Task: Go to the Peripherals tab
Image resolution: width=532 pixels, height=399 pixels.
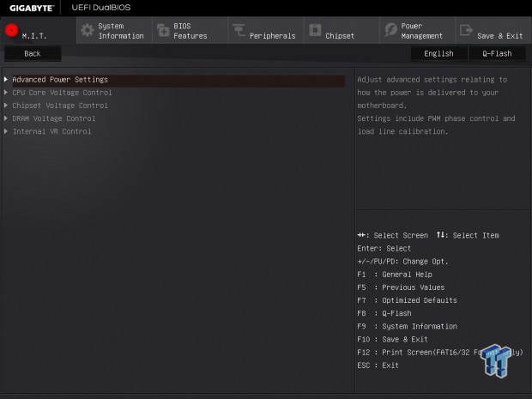Action: (266, 31)
